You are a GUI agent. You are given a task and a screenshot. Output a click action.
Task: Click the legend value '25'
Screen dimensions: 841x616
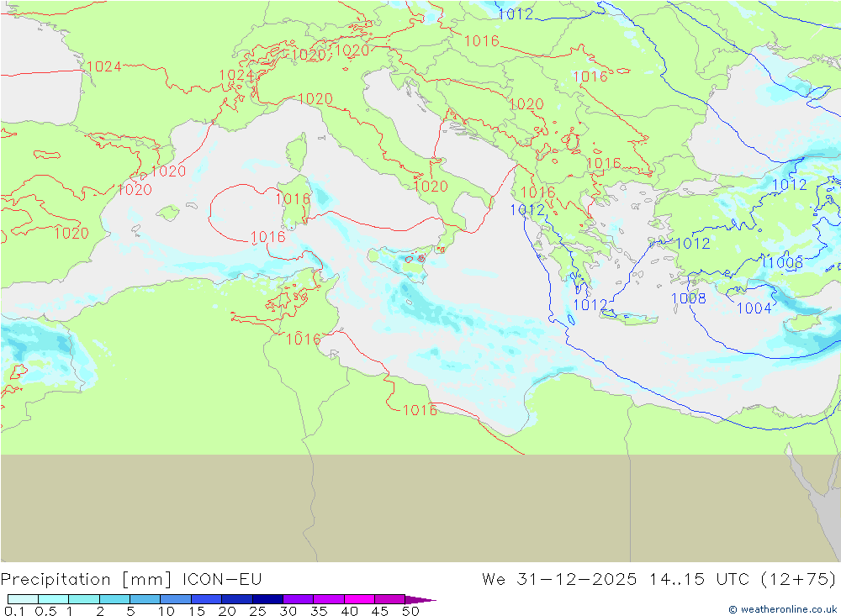pos(257,611)
